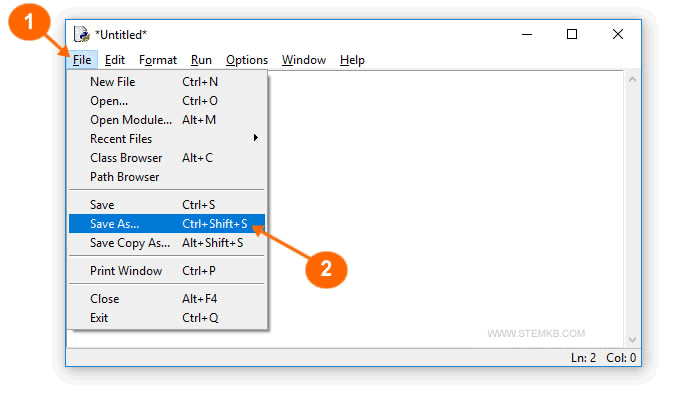Maximize the Untitled editor window
700x393 pixels.
click(572, 34)
